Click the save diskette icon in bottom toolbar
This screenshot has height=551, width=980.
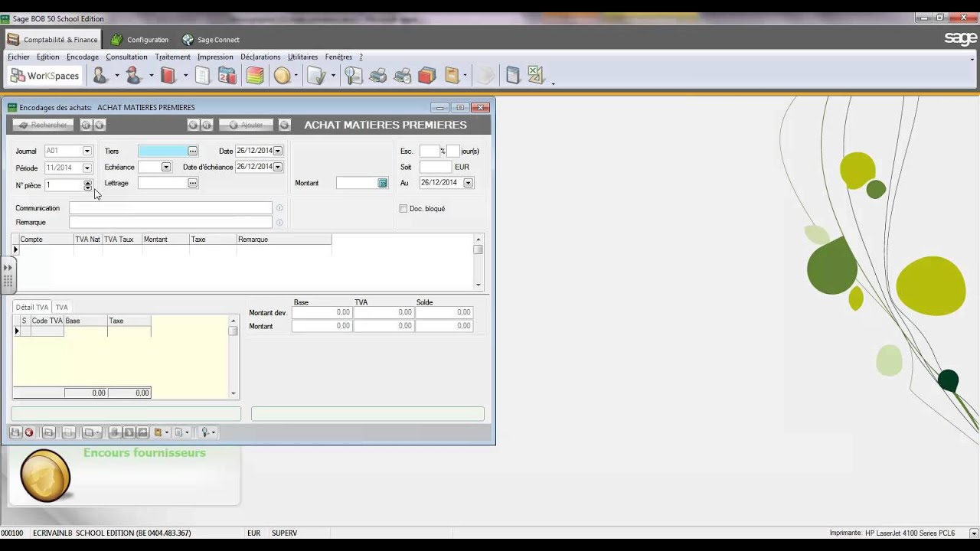tap(15, 432)
